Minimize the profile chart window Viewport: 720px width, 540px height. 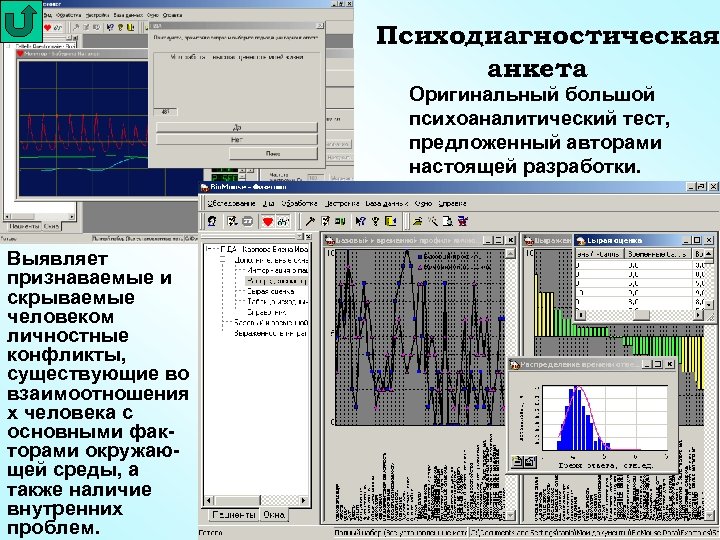coord(488,240)
